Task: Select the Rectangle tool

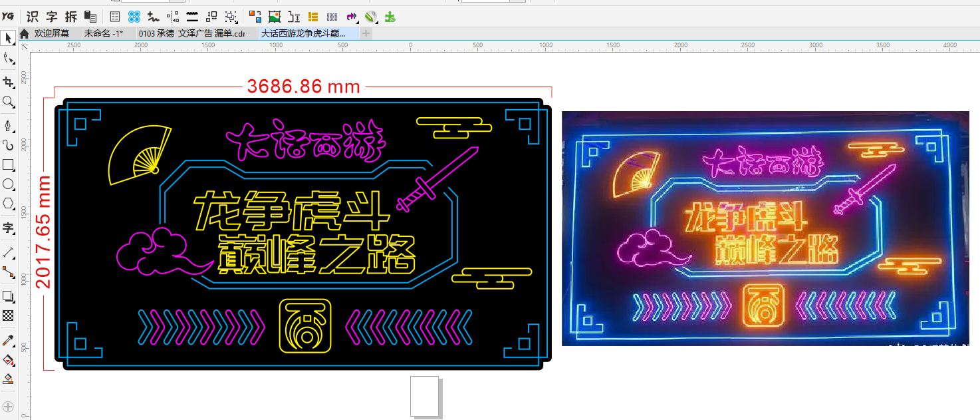Action: [8, 164]
